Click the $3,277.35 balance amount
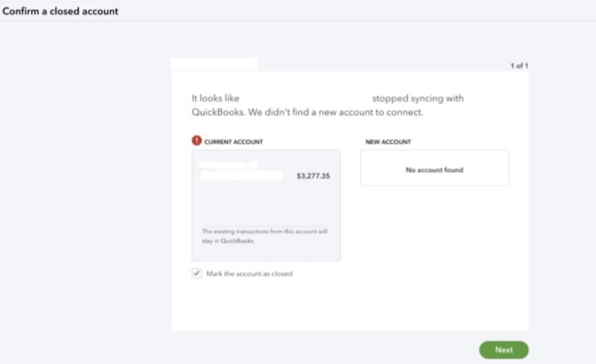 click(x=313, y=176)
